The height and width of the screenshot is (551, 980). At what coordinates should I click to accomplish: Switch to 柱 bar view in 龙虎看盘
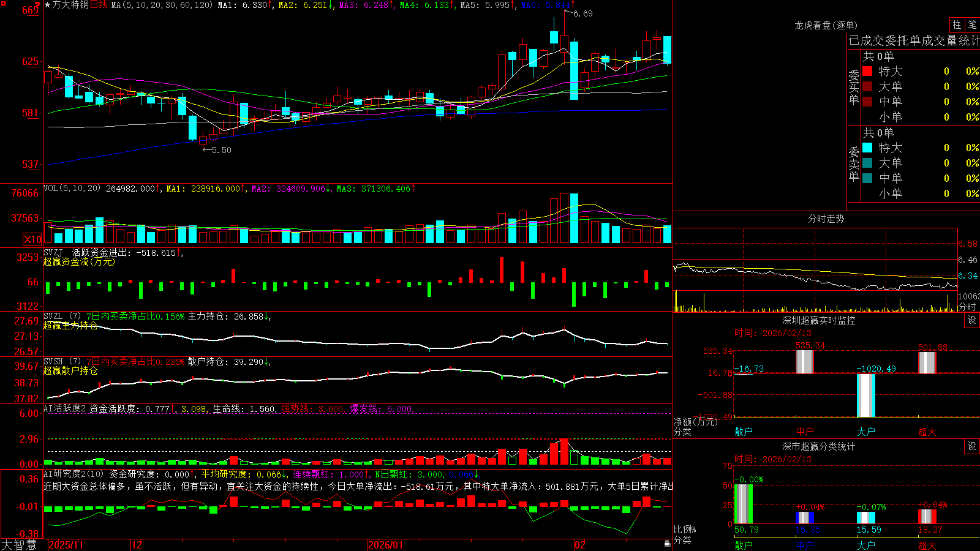click(957, 24)
